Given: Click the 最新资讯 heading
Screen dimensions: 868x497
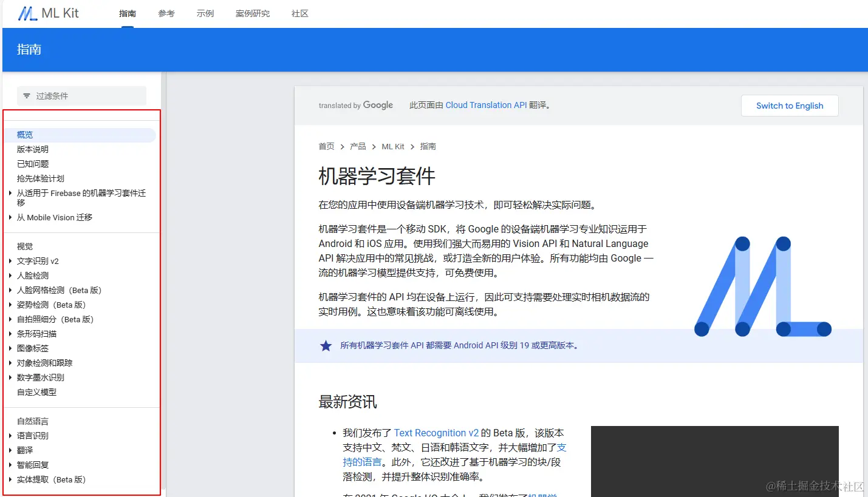Looking at the screenshot, I should 347,402.
